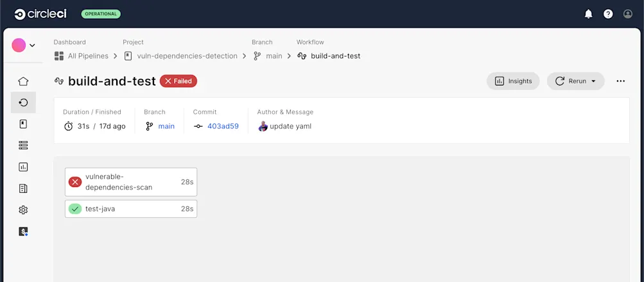The height and width of the screenshot is (282, 644).
Task: Click the Insights button
Action: pos(513,81)
